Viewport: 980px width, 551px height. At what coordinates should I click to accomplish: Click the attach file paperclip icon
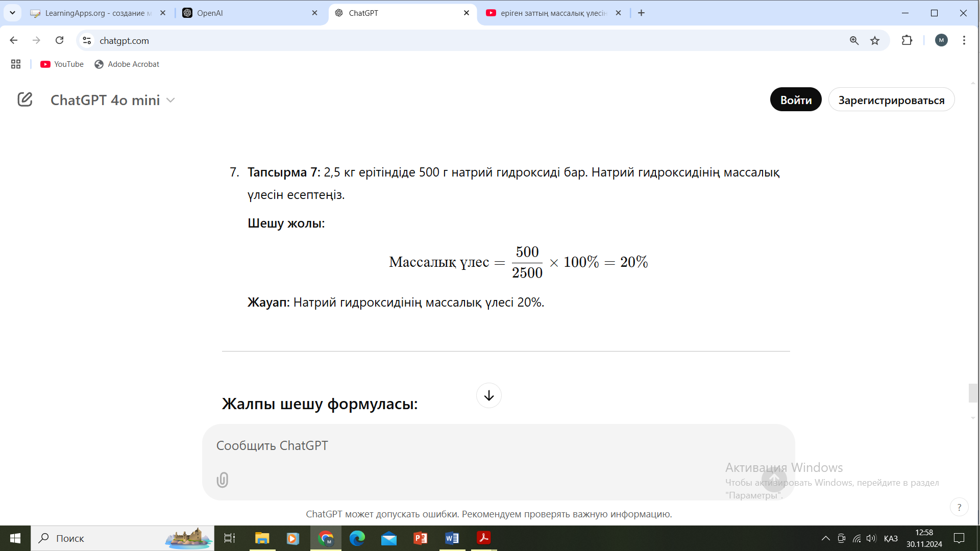(x=223, y=480)
